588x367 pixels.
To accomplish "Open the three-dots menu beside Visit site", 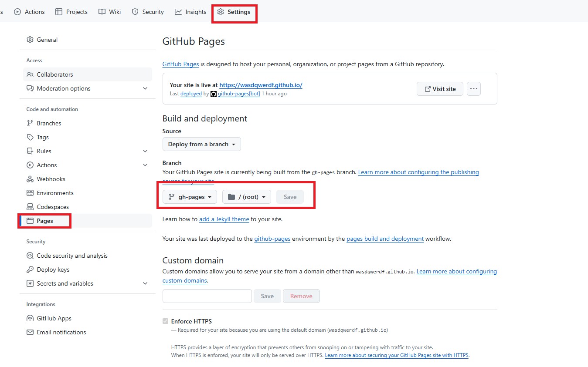I will (x=473, y=89).
